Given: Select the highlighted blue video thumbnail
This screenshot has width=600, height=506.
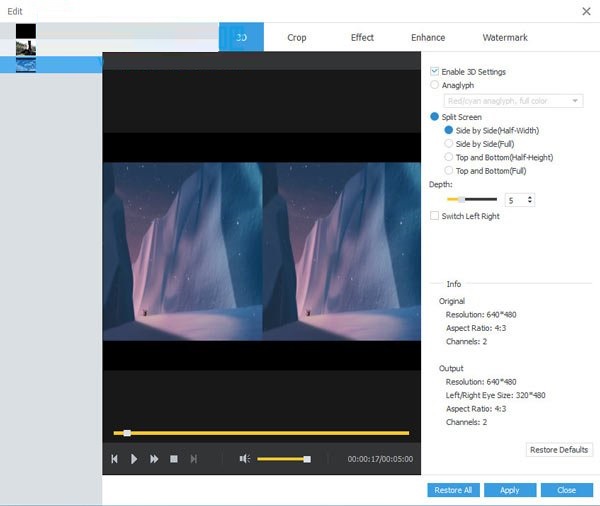Looking at the screenshot, I should tap(26, 65).
